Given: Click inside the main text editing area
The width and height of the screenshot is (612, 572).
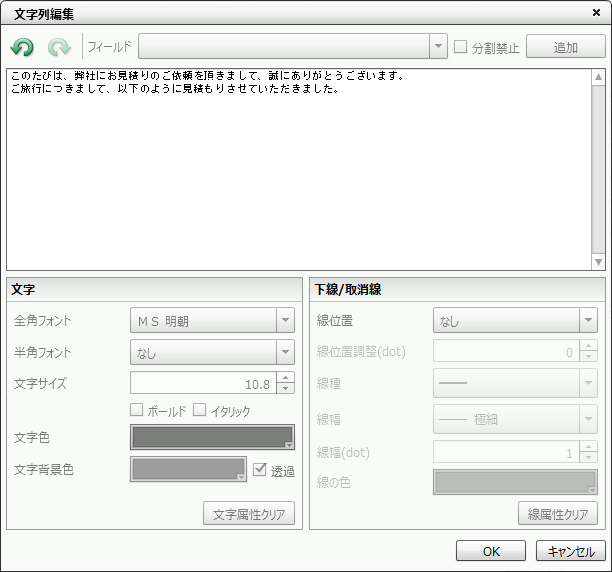Looking at the screenshot, I should click(299, 169).
